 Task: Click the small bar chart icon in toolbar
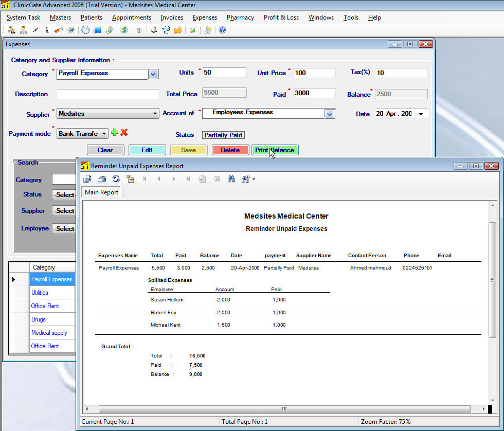pos(192,30)
